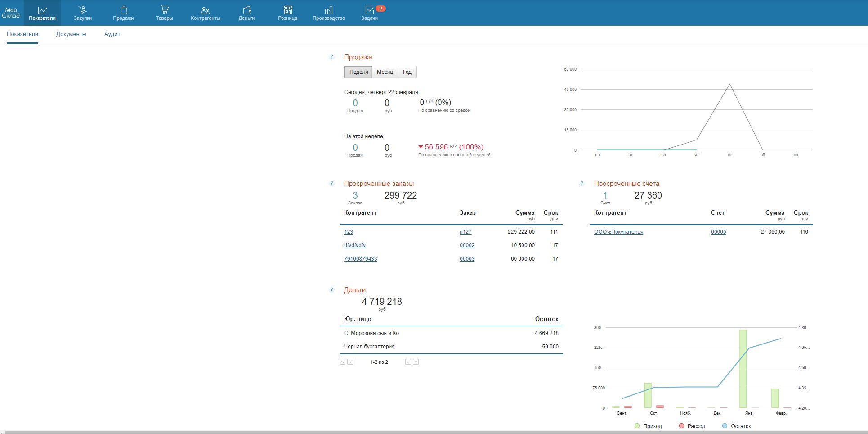Click help icon beside Просроченные счета
Screen dimensions: 868x434
pyautogui.click(x=582, y=184)
